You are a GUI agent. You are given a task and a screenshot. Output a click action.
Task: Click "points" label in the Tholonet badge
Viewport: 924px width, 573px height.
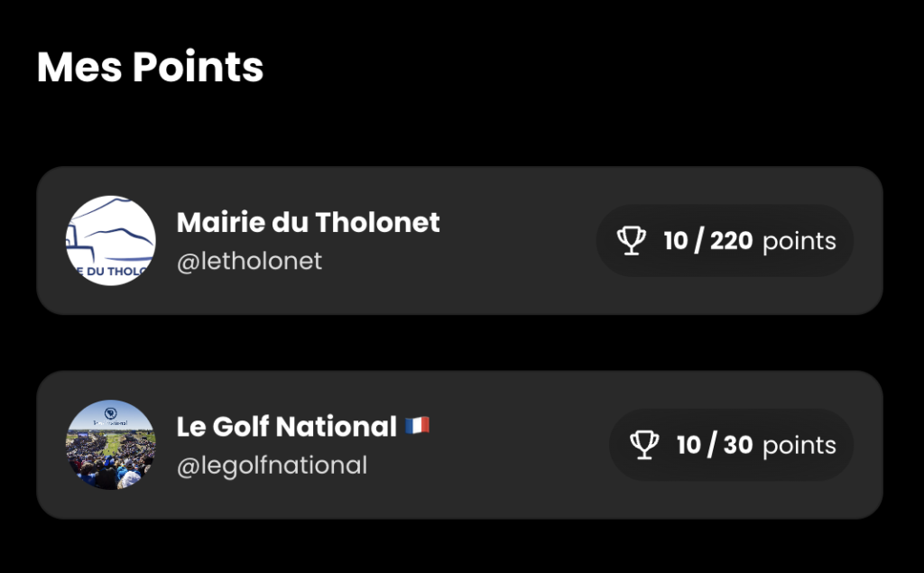[x=799, y=242]
